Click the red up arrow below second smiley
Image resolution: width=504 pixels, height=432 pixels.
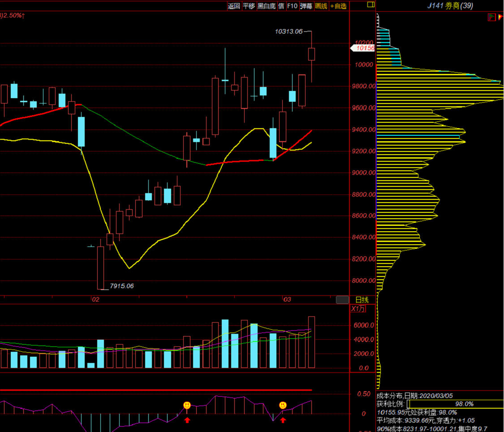click(x=283, y=420)
